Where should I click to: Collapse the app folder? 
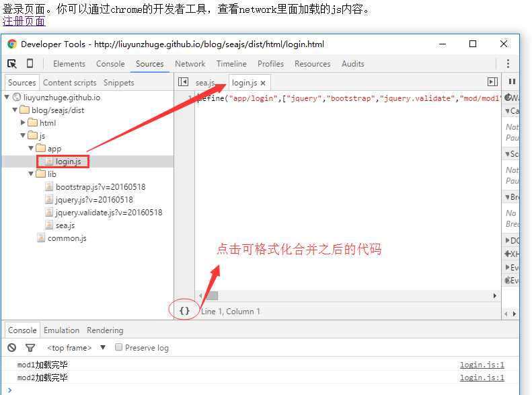point(31,148)
